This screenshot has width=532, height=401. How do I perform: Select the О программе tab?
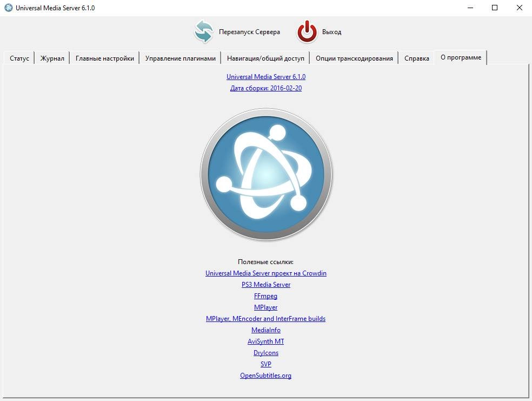click(x=461, y=57)
